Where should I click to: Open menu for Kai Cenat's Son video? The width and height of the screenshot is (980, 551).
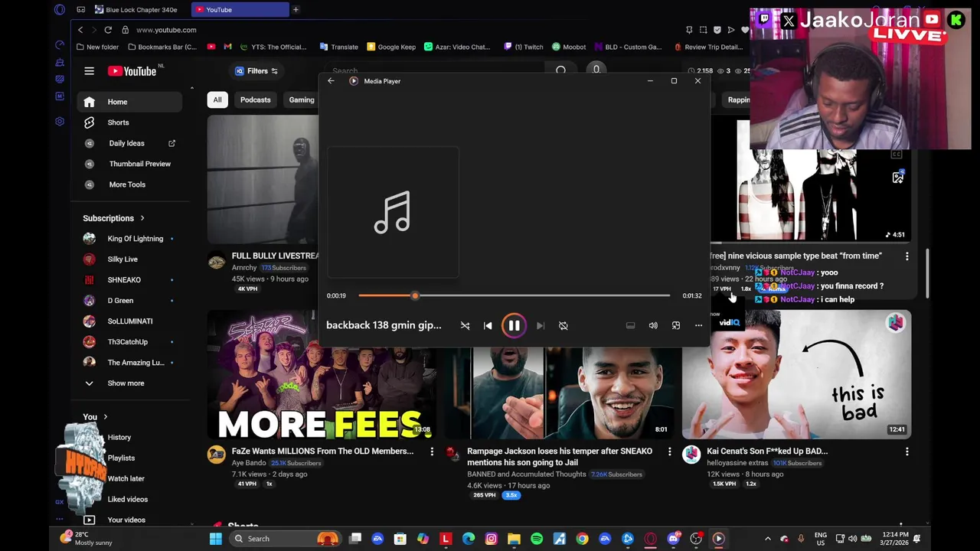point(907,452)
